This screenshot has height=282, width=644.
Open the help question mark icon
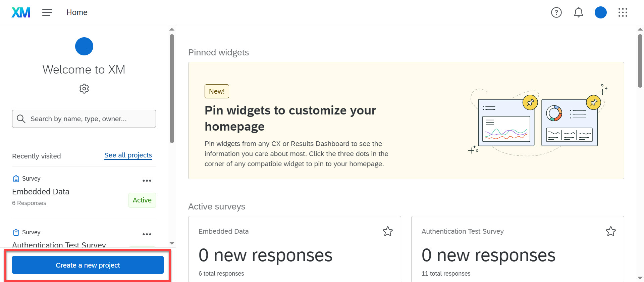[x=556, y=12]
